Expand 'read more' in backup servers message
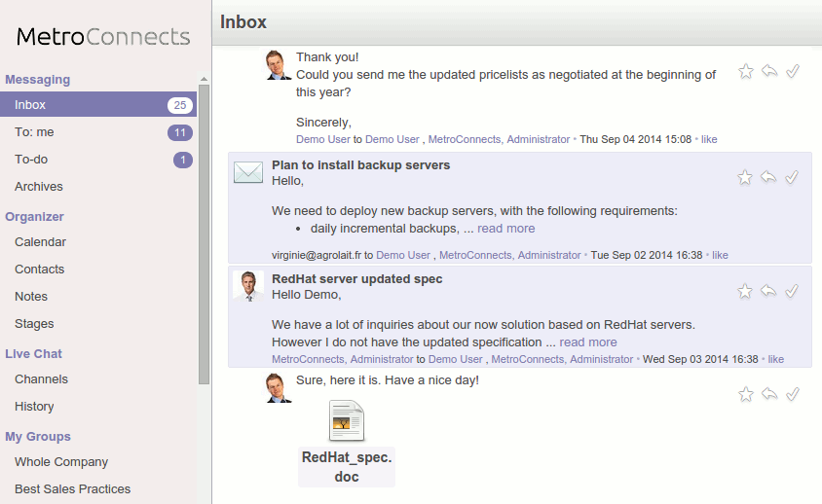Viewport: 822px width, 504px height. click(x=505, y=229)
